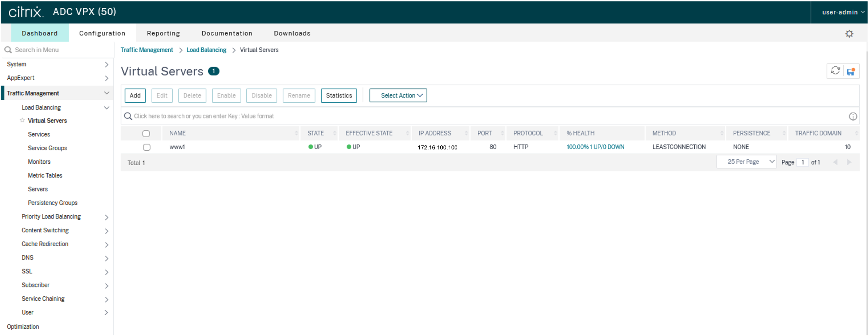Click the magnifier icon in table search

point(128,116)
